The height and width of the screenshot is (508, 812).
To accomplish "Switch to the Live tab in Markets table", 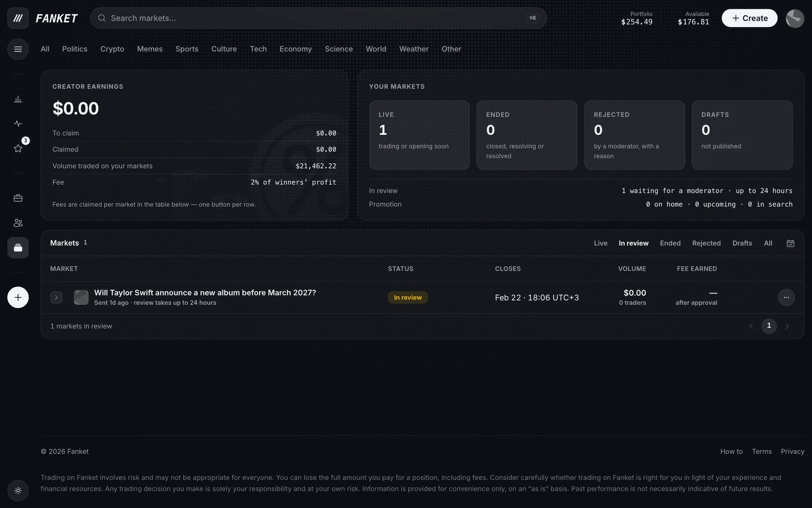I will pyautogui.click(x=601, y=243).
